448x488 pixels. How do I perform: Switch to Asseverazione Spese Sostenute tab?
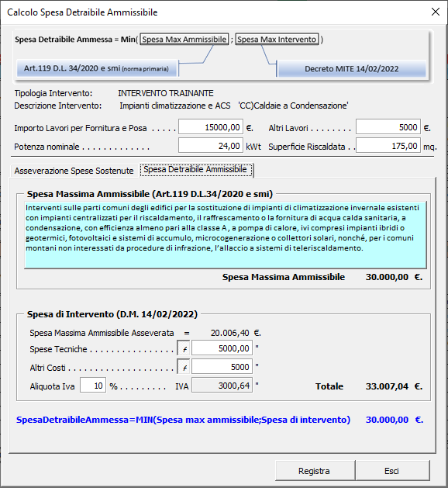pyautogui.click(x=74, y=171)
